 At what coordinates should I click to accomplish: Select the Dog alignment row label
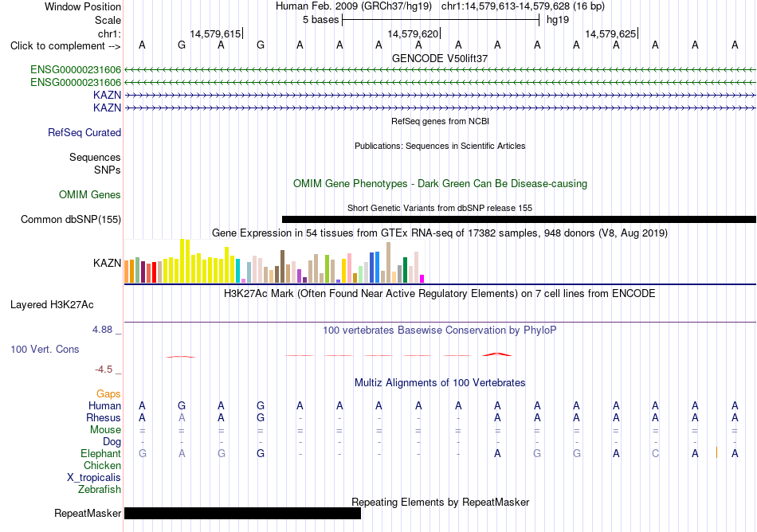[112, 441]
